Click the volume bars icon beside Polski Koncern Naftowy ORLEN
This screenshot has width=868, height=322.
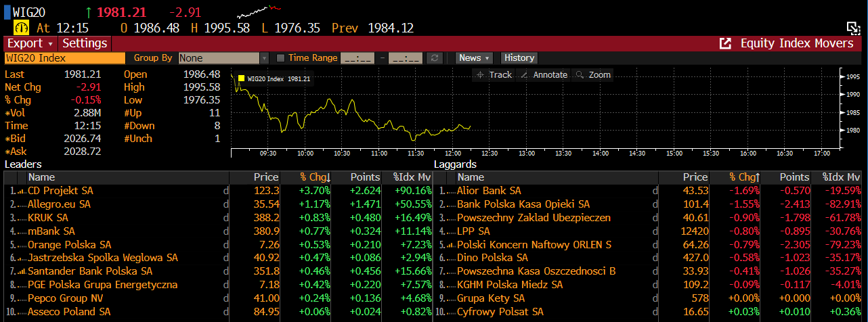tap(451, 245)
